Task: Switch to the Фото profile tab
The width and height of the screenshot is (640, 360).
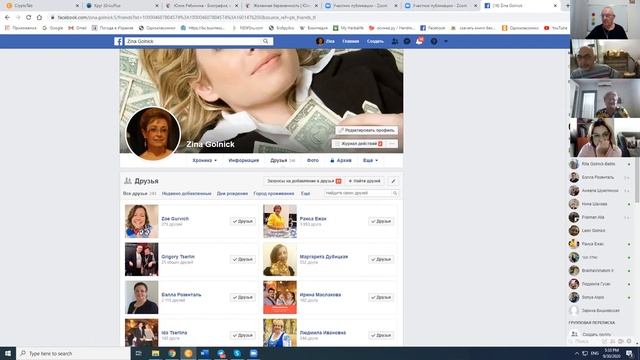Action: pos(313,160)
